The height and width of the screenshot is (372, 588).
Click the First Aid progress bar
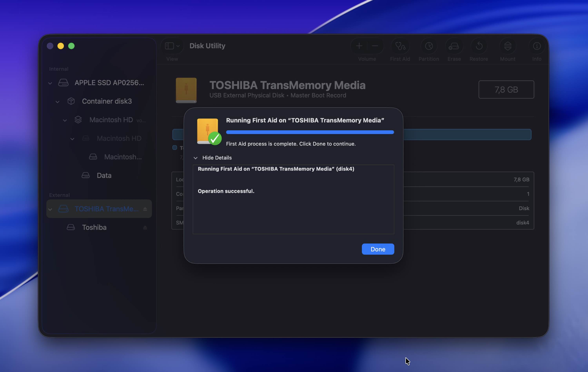[310, 132]
